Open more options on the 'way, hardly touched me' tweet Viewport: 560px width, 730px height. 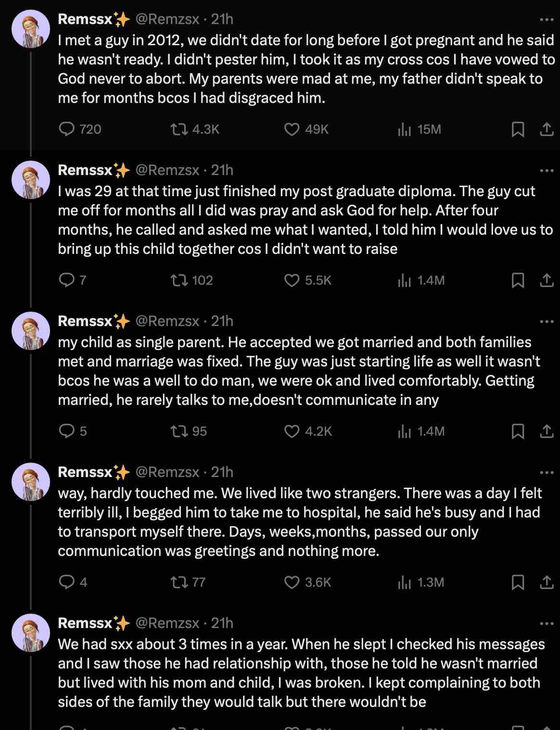point(547,473)
